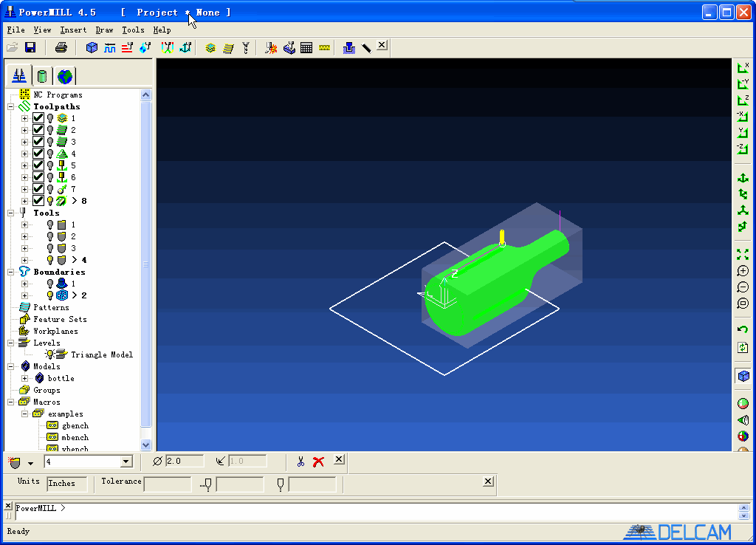Image resolution: width=756 pixels, height=545 pixels.
Task: View along Z axis icon
Action: click(x=743, y=100)
